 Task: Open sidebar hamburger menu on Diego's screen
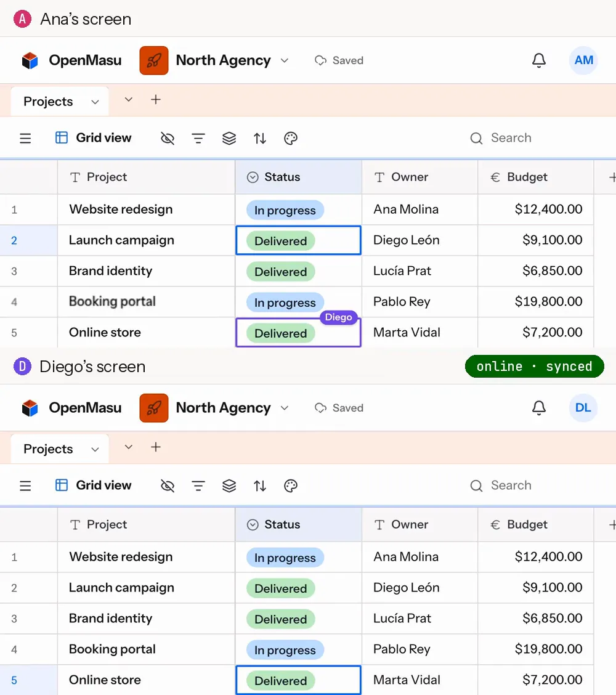pyautogui.click(x=25, y=486)
